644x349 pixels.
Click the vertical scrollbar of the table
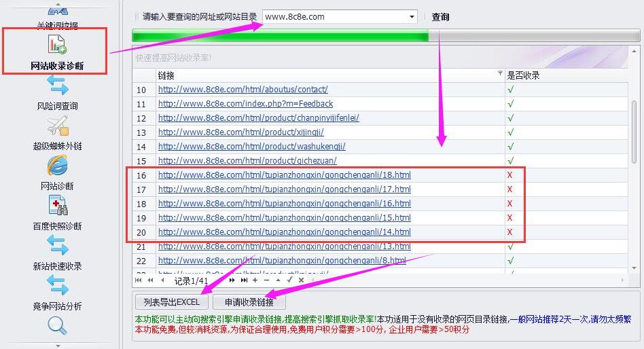634,136
